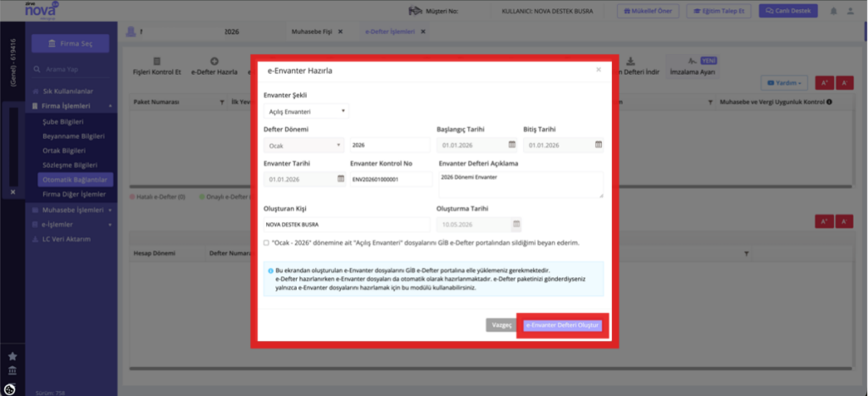Click the filter icon left of Muhasebe ve Vergi column
868x396 pixels.
coord(711,103)
